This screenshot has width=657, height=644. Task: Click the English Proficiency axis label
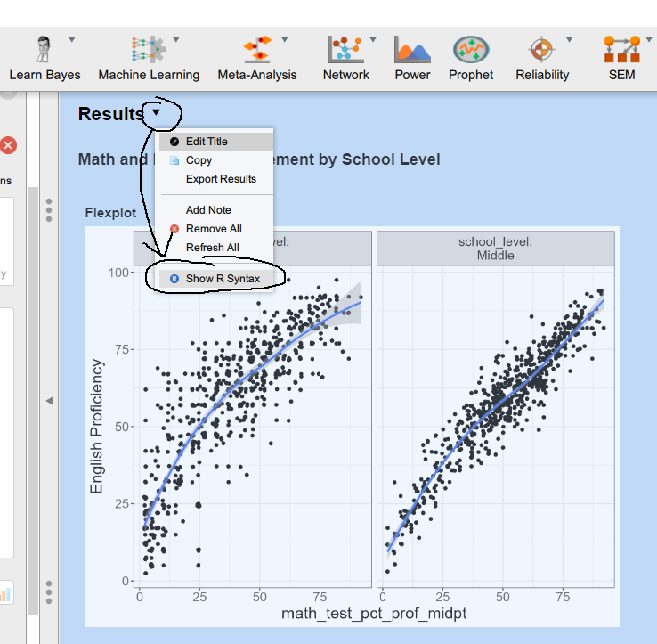point(96,426)
